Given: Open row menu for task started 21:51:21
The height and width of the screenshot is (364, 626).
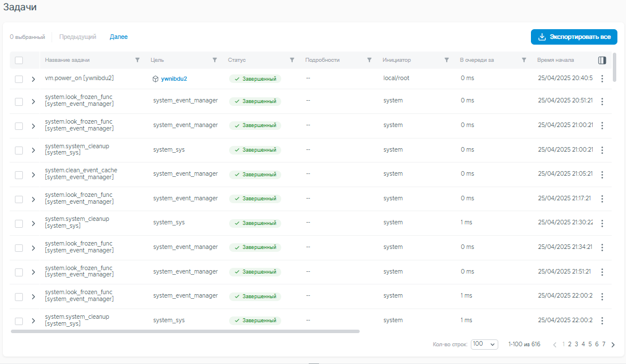Looking at the screenshot, I should (x=602, y=272).
